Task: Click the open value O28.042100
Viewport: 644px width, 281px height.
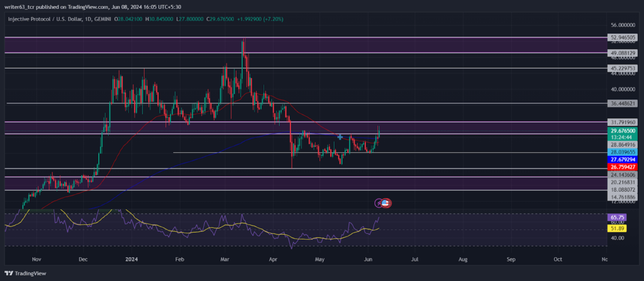Action: [x=128, y=19]
